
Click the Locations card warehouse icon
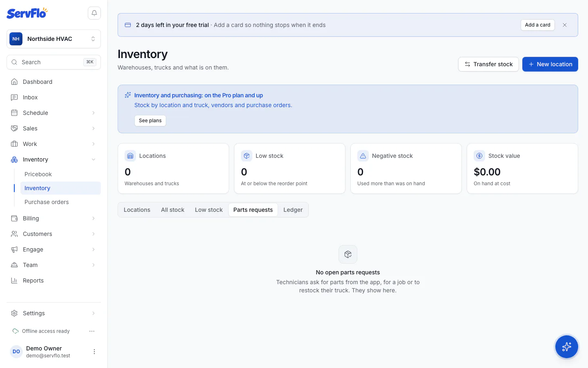click(x=130, y=156)
